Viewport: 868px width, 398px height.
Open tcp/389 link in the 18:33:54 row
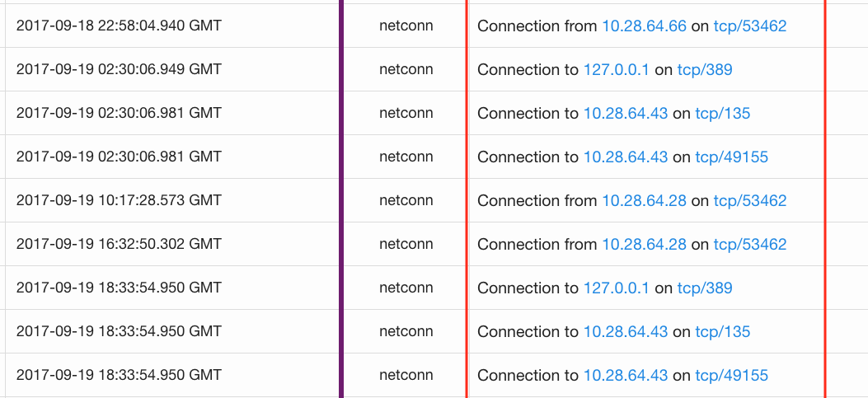click(x=705, y=288)
